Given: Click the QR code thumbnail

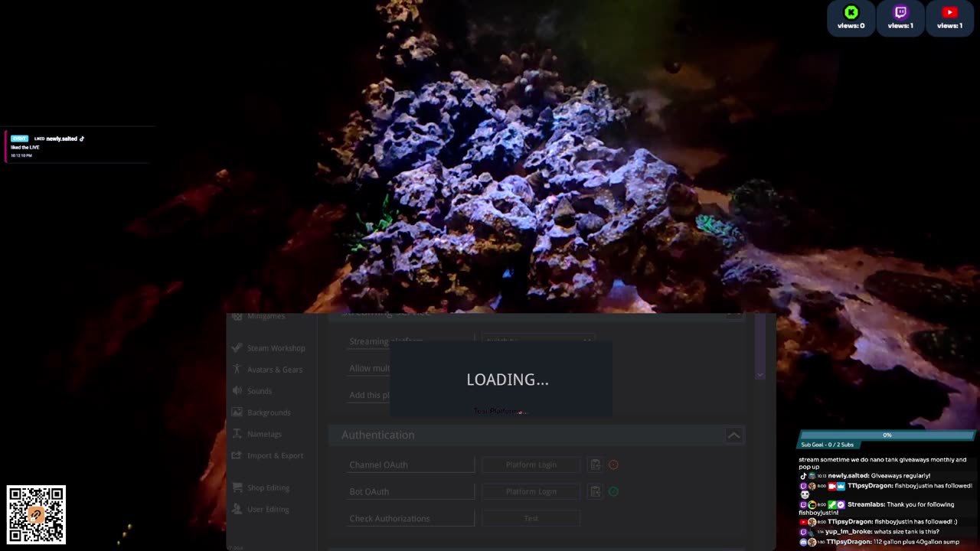Looking at the screenshot, I should point(36,514).
